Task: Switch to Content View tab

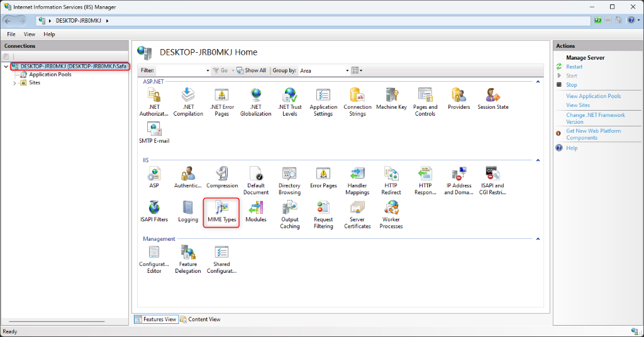Action: [x=201, y=319]
